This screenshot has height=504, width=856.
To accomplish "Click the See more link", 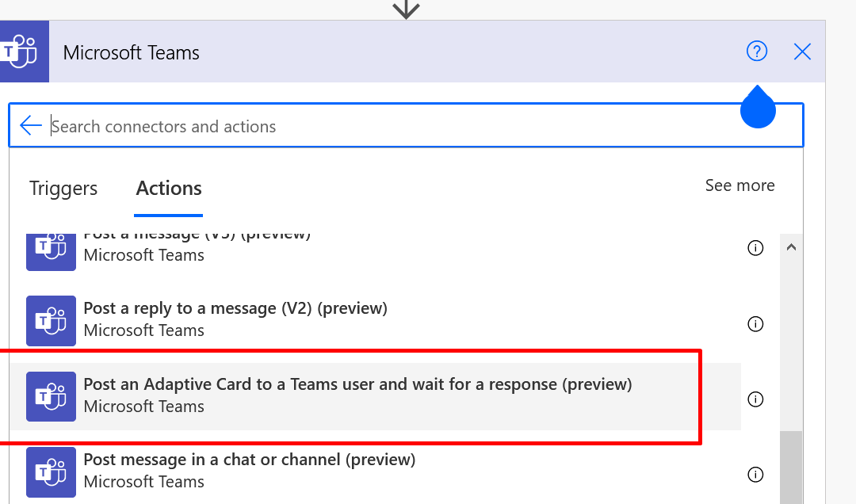I will [x=739, y=185].
